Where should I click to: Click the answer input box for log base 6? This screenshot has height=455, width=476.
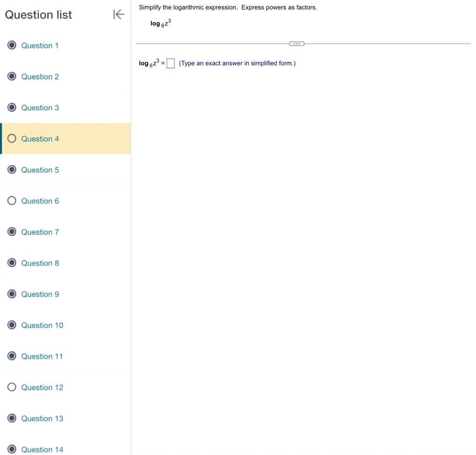tap(171, 63)
